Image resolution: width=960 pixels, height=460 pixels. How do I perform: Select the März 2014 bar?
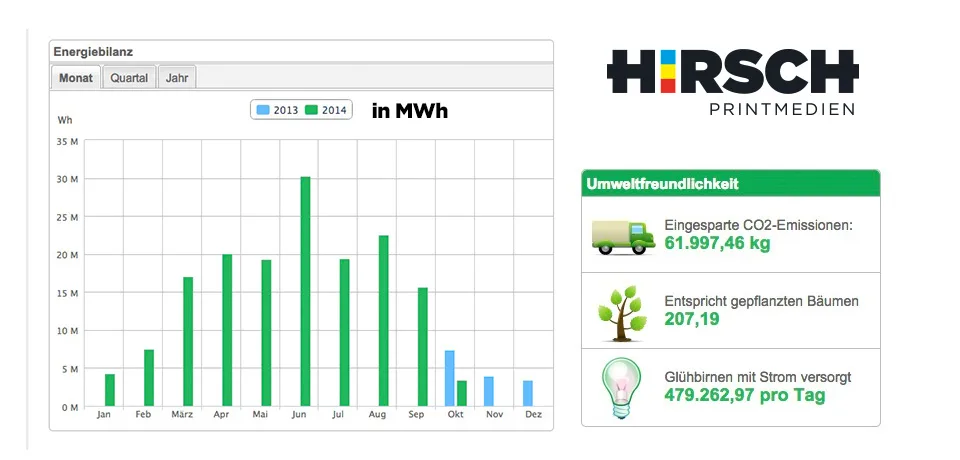[188, 342]
